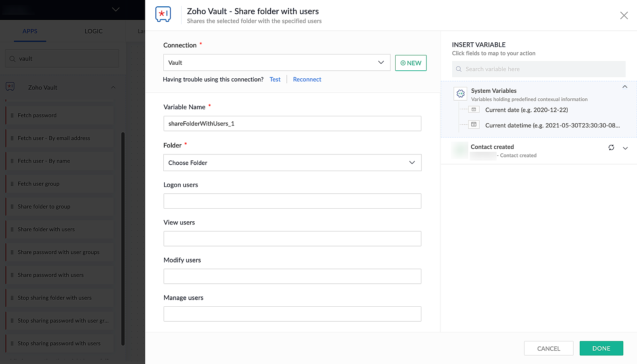
Task: Click drag handle of Fetch user group
Action: click(12, 184)
